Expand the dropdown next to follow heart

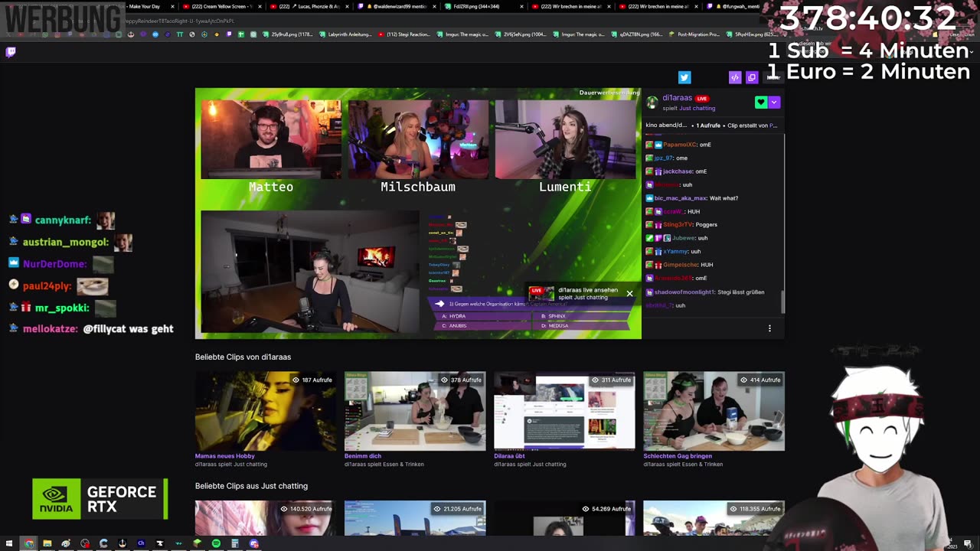coord(774,102)
